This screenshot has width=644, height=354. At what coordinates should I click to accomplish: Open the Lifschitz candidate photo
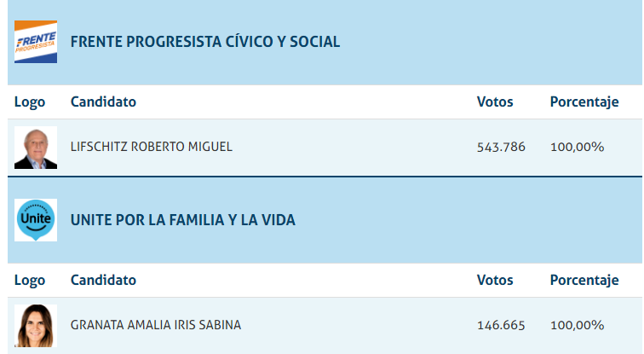coord(36,148)
